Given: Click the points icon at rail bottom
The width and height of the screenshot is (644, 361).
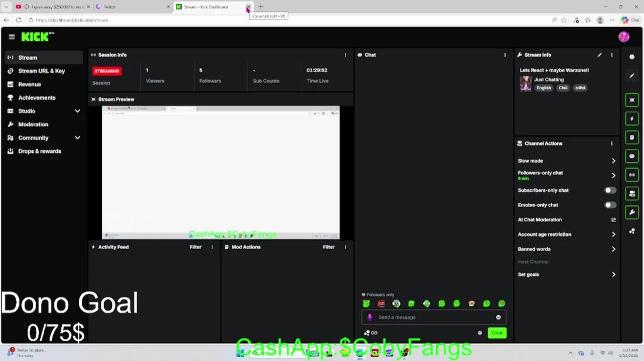Looking at the screenshot, I should coord(632,231).
